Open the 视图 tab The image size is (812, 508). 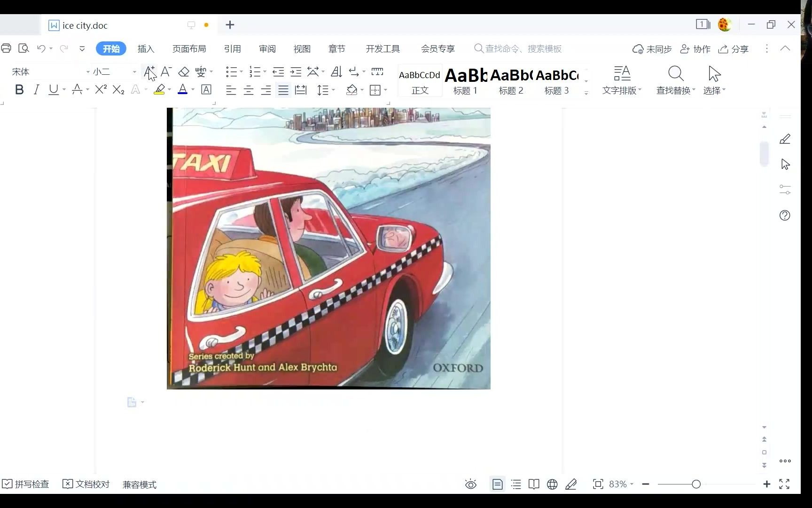302,48
